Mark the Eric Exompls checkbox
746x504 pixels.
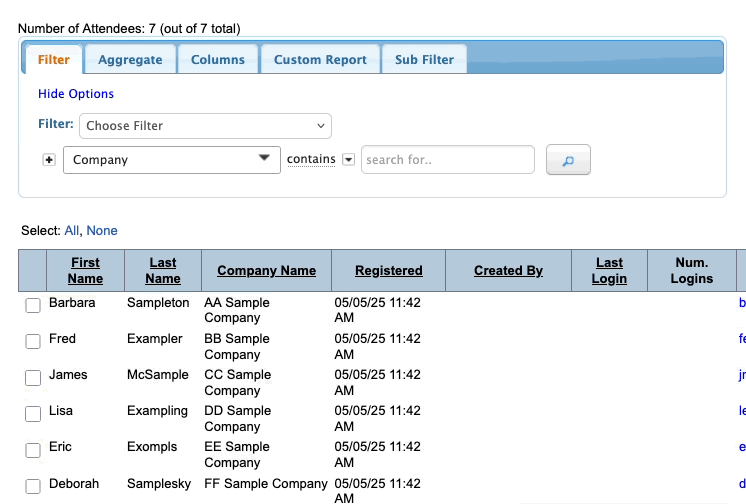[33, 450]
